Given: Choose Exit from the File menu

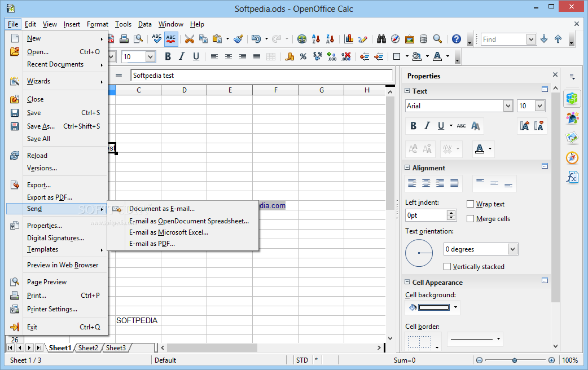Looking at the screenshot, I should click(56, 327).
